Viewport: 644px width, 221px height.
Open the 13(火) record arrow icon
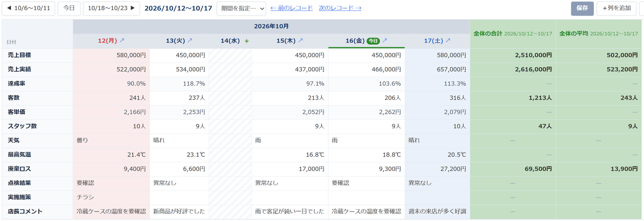(x=190, y=41)
